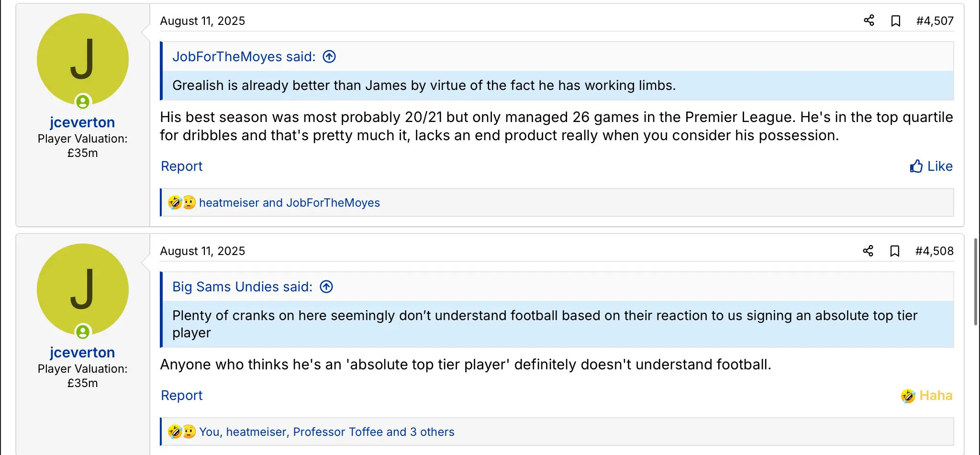Open jceverton avatar on first post
This screenshot has width=980, height=455.
click(83, 59)
